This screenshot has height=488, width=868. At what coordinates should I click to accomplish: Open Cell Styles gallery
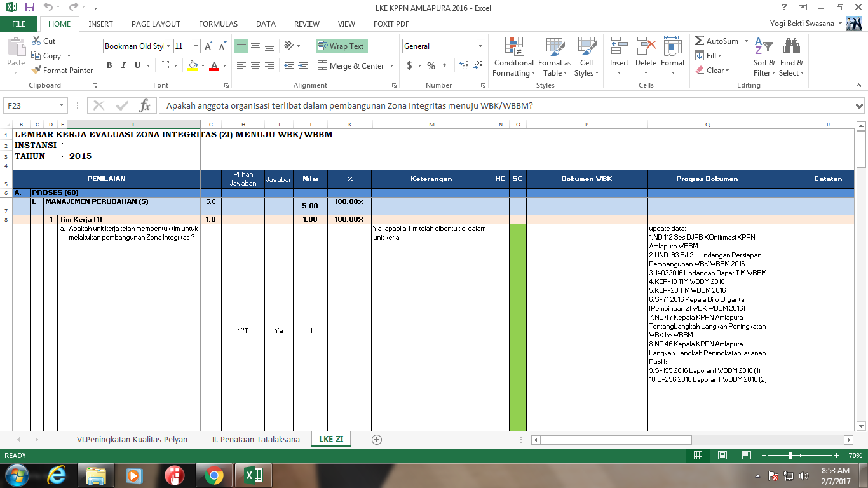(x=586, y=57)
